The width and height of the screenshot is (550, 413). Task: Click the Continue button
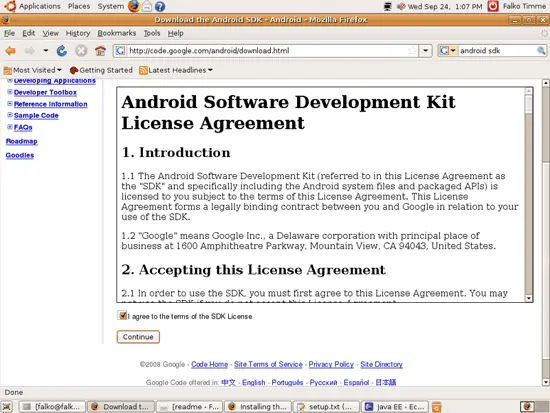[138, 337]
